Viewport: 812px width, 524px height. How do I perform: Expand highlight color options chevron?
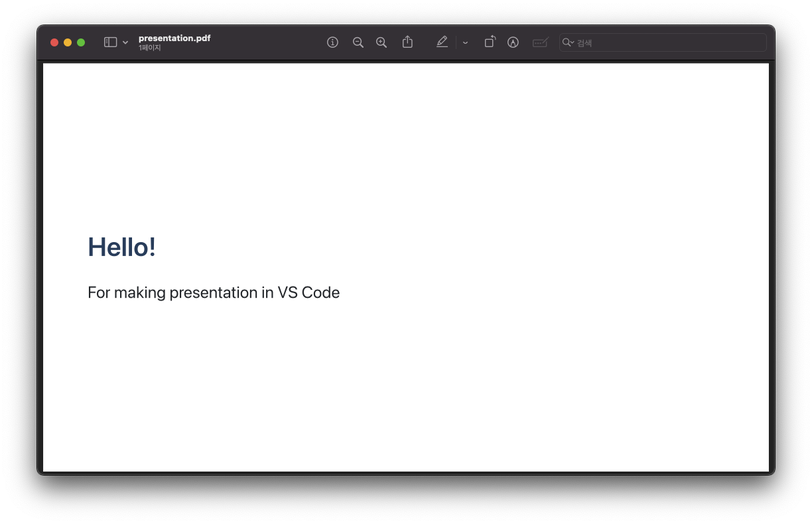(465, 42)
